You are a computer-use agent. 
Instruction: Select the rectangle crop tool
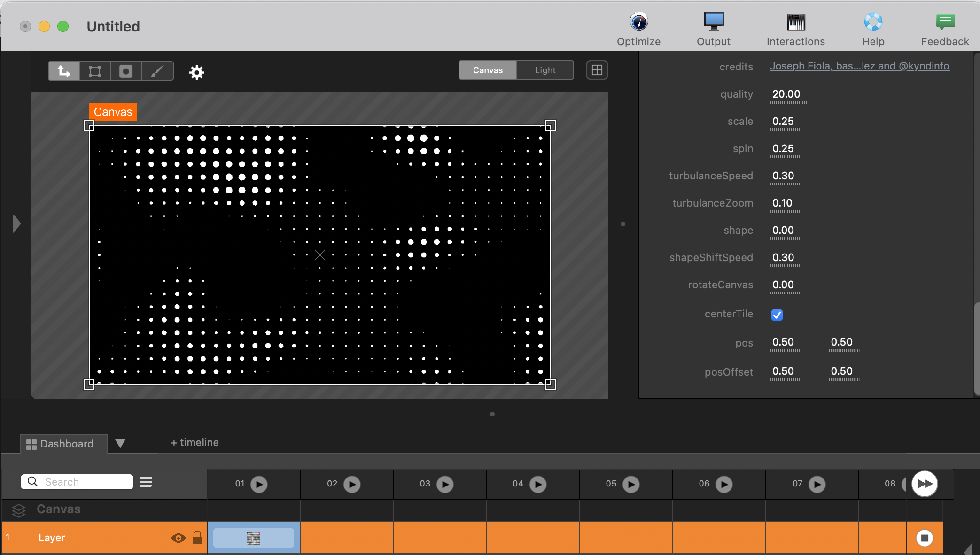(95, 71)
